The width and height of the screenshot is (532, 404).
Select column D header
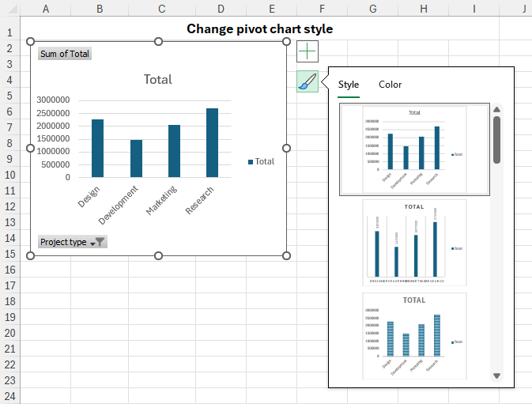[221, 9]
